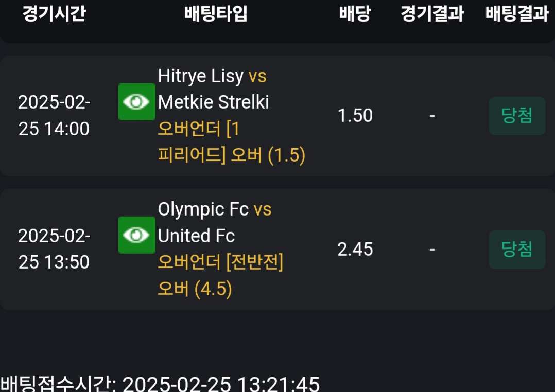This screenshot has width=555, height=392.
Task: Click the 2025-02-25 13:50 match time
Action: click(54, 250)
